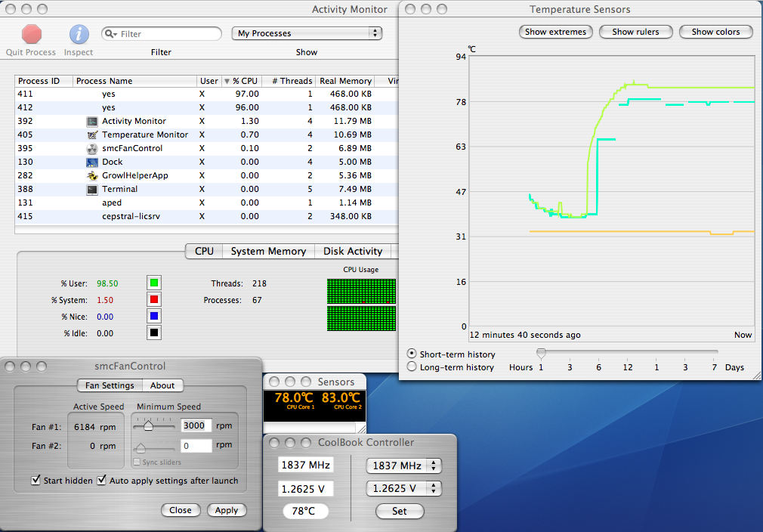Select the aped process row
Screen dimensions: 763x532
[207, 203]
